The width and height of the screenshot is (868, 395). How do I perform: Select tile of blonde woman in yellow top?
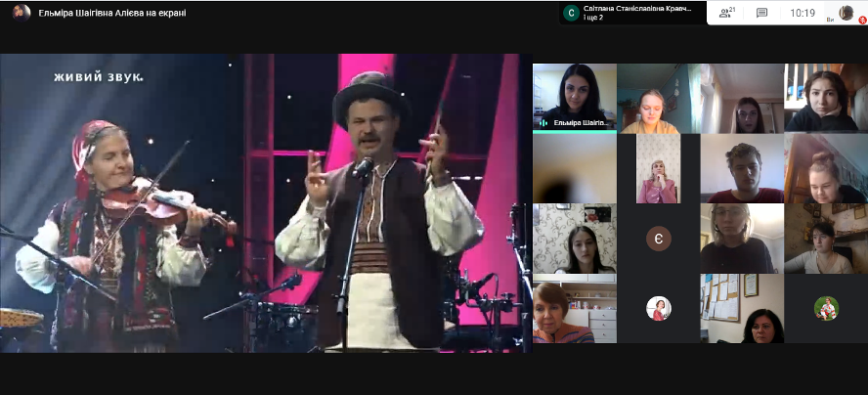[x=658, y=98]
